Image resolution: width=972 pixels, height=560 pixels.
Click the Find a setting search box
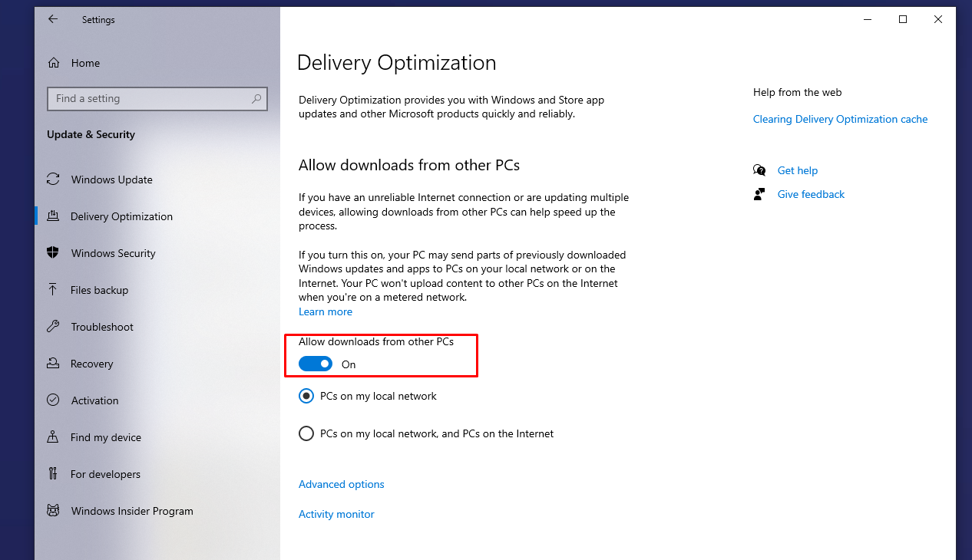coord(157,98)
